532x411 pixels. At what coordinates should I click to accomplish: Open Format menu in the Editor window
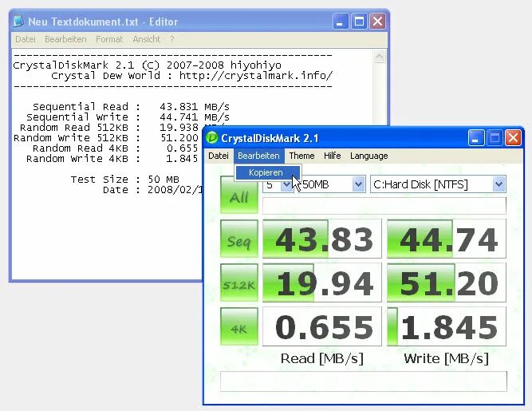[x=109, y=39]
